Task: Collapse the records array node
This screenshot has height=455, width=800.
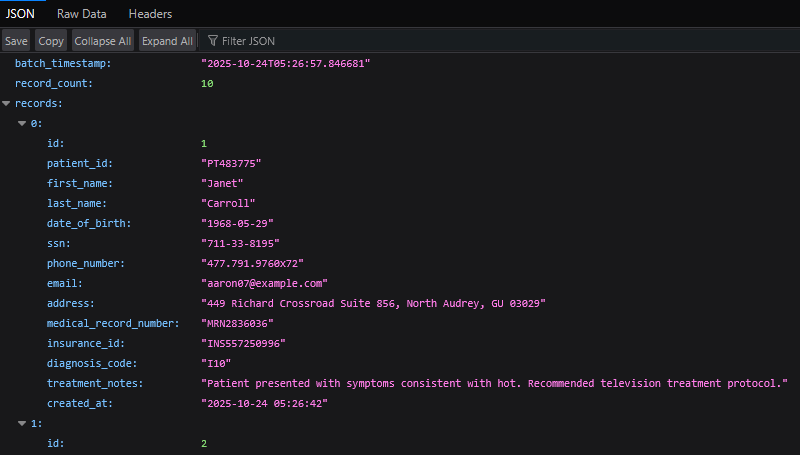Action: (7, 103)
